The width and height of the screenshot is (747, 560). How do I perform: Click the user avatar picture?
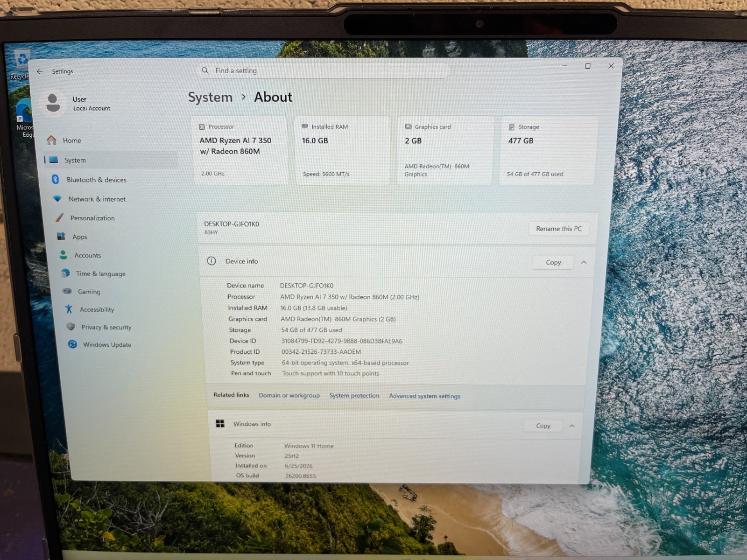coord(53,103)
